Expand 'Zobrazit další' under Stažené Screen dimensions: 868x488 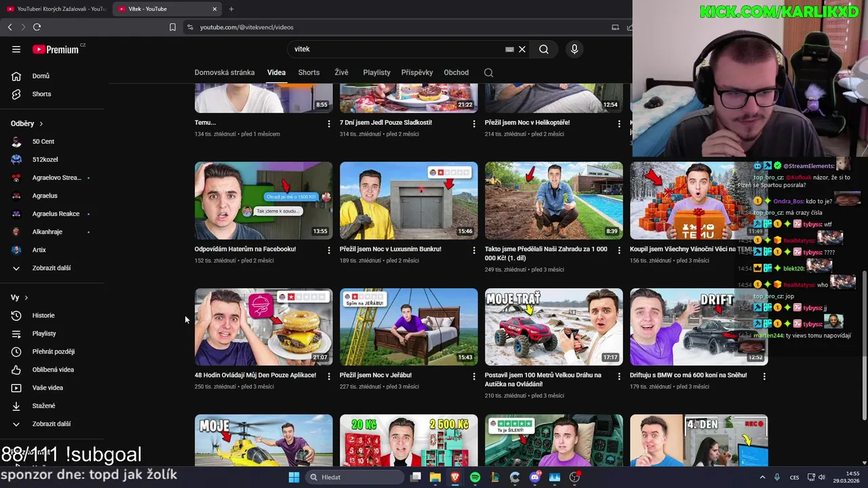point(53,424)
